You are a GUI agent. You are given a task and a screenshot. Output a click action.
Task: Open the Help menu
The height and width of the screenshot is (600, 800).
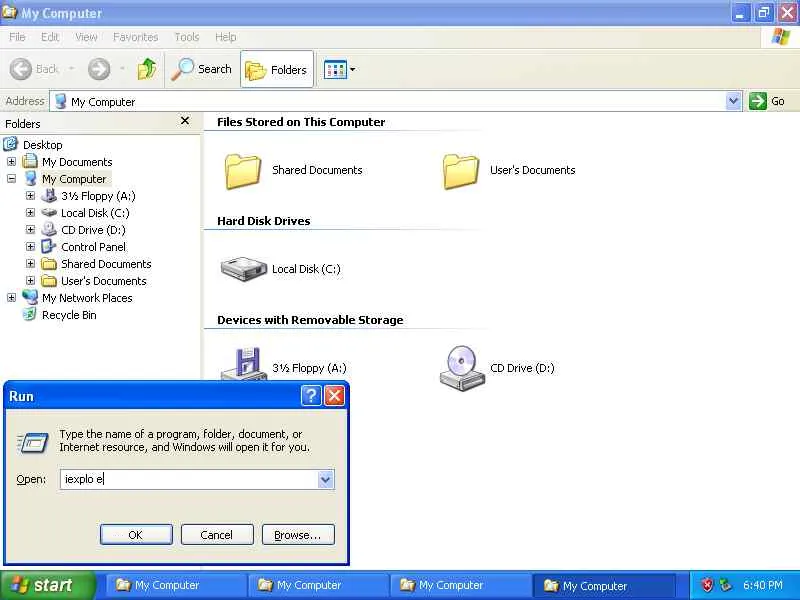tap(226, 37)
